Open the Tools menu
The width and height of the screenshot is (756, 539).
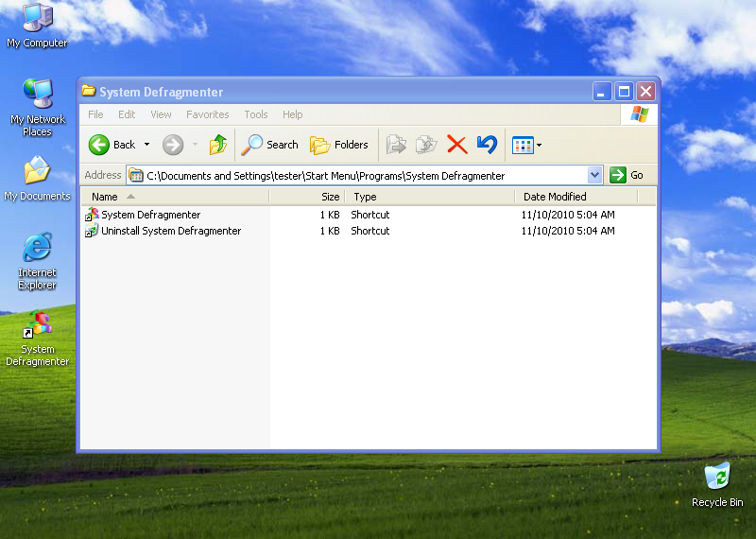256,114
